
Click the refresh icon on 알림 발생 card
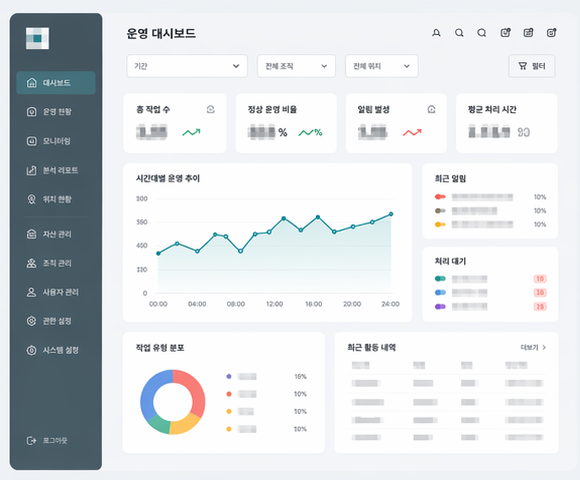click(431, 109)
